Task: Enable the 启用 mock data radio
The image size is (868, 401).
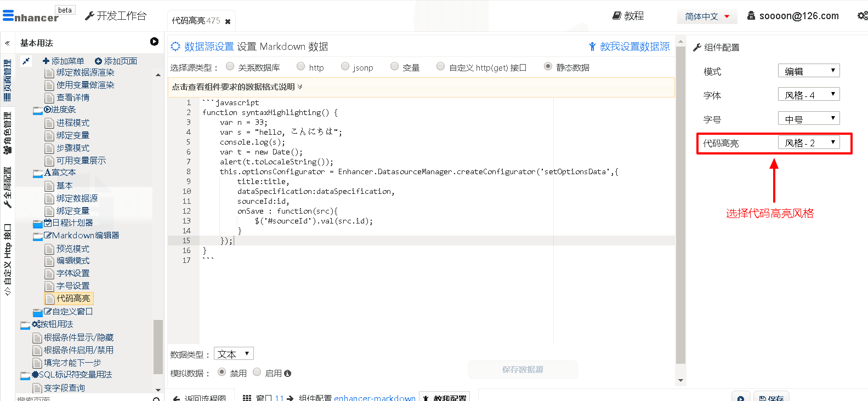Action: [257, 373]
